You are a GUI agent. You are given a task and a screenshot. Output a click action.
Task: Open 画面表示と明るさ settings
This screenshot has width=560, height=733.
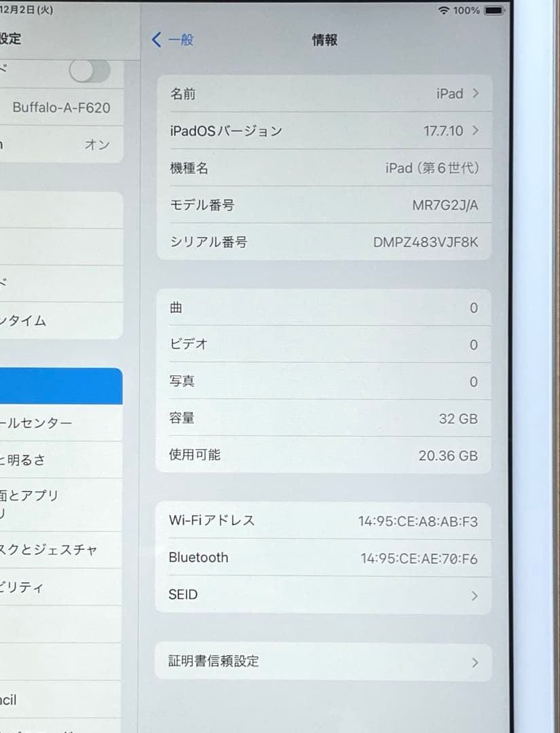coord(61,459)
